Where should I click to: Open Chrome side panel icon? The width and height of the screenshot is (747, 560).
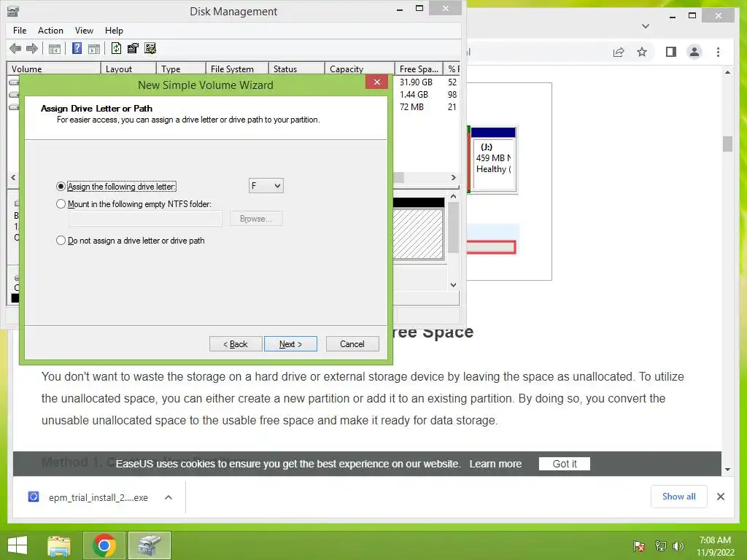(x=671, y=52)
